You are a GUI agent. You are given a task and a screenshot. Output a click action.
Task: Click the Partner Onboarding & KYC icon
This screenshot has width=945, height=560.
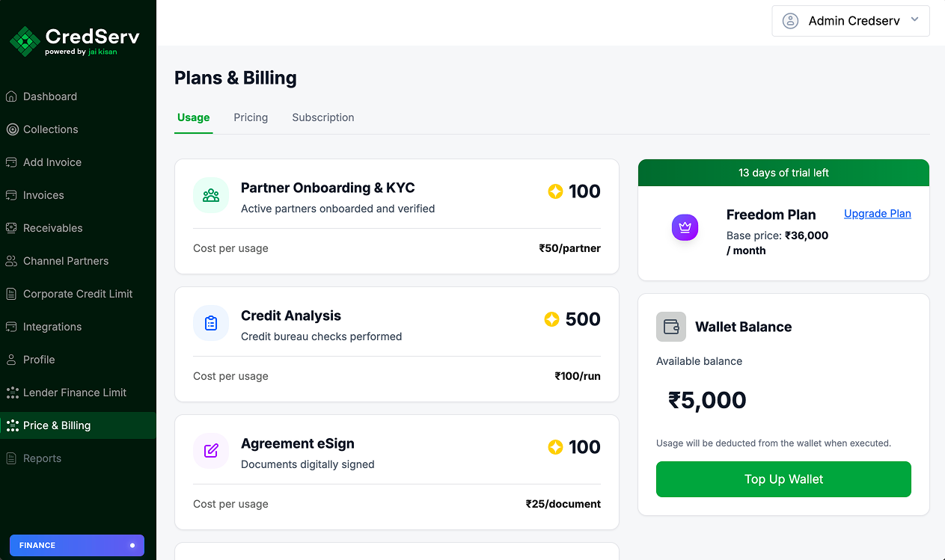coord(211,195)
